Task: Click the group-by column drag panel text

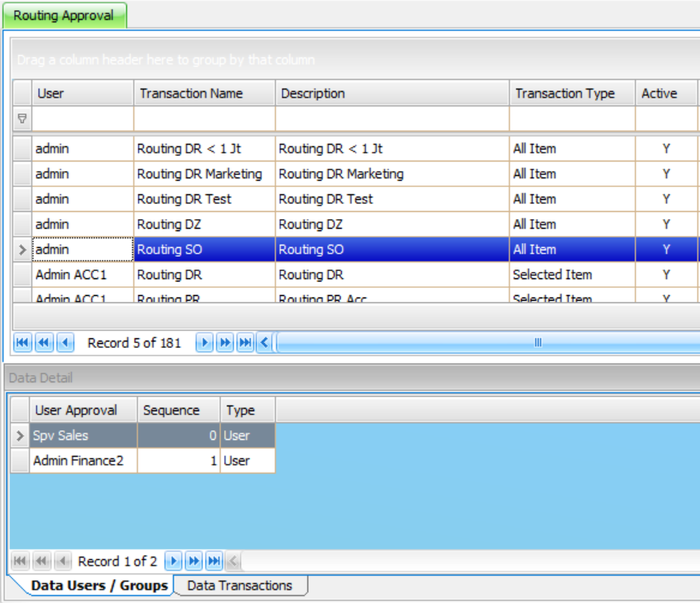Action: 166,59
